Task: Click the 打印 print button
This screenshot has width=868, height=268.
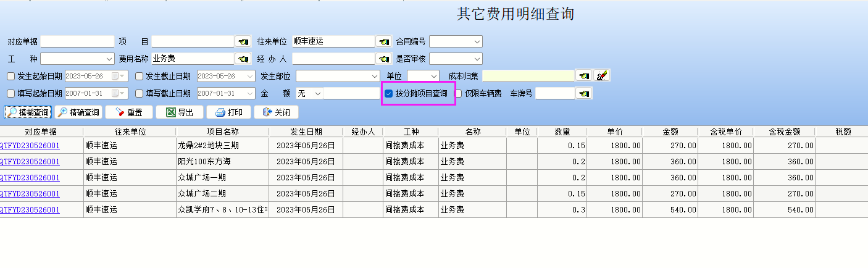Action: tap(228, 112)
